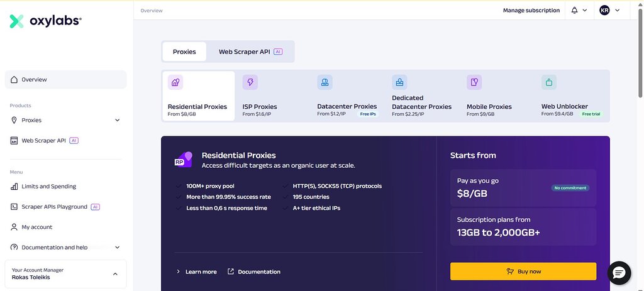Click the Web Scraper API sidebar icon

tap(14, 141)
